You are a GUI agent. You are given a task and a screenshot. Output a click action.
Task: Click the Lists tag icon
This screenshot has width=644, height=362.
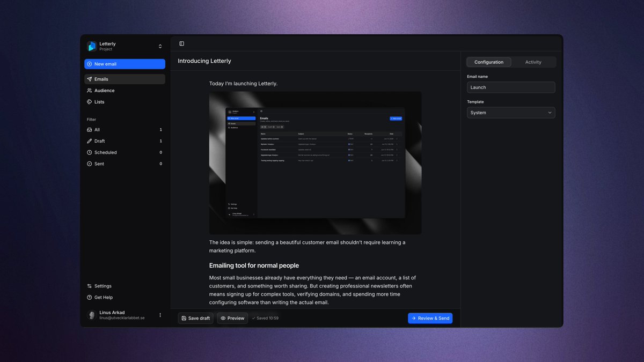[x=90, y=102]
